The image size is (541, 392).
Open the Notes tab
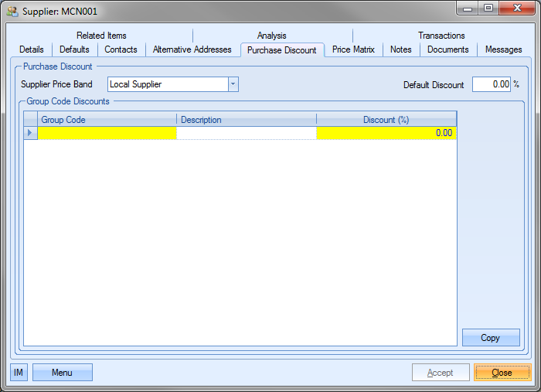[401, 49]
